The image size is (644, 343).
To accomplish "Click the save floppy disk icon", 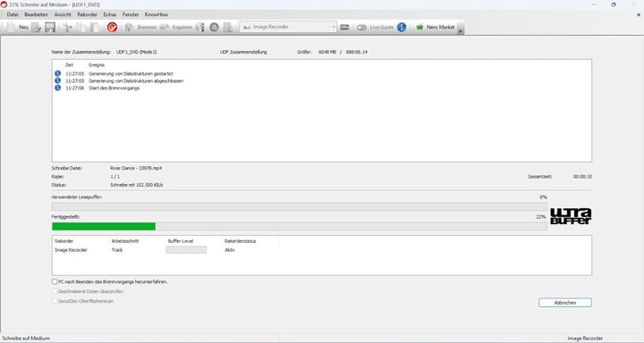I will (50, 28).
